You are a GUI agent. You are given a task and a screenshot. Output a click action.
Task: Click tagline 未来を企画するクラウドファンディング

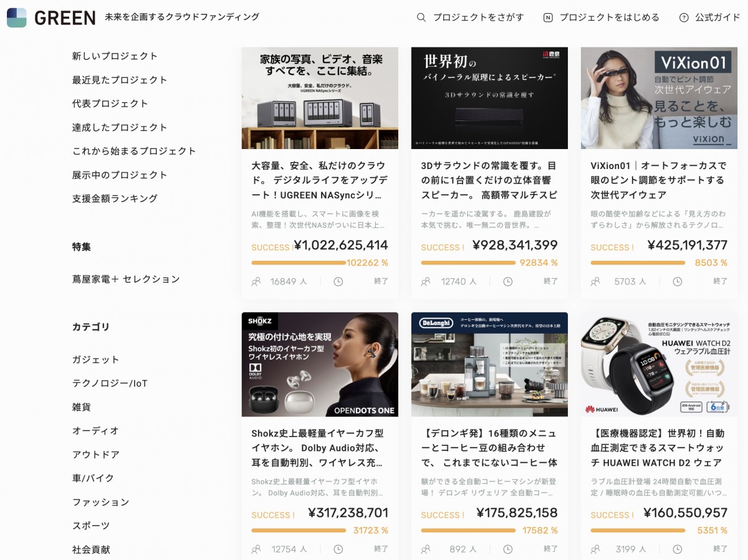[182, 17]
